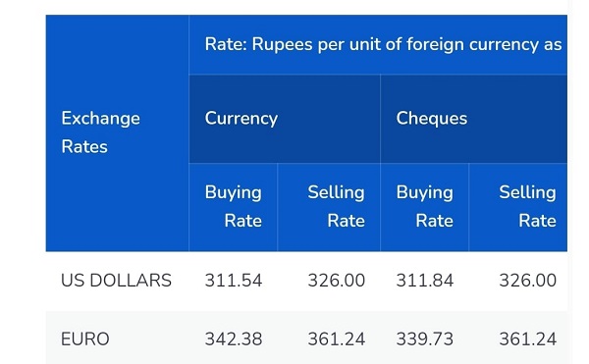Screen dimensions: 589x364
Task: Click Cheques Buying Rate column header
Action: tap(425, 207)
